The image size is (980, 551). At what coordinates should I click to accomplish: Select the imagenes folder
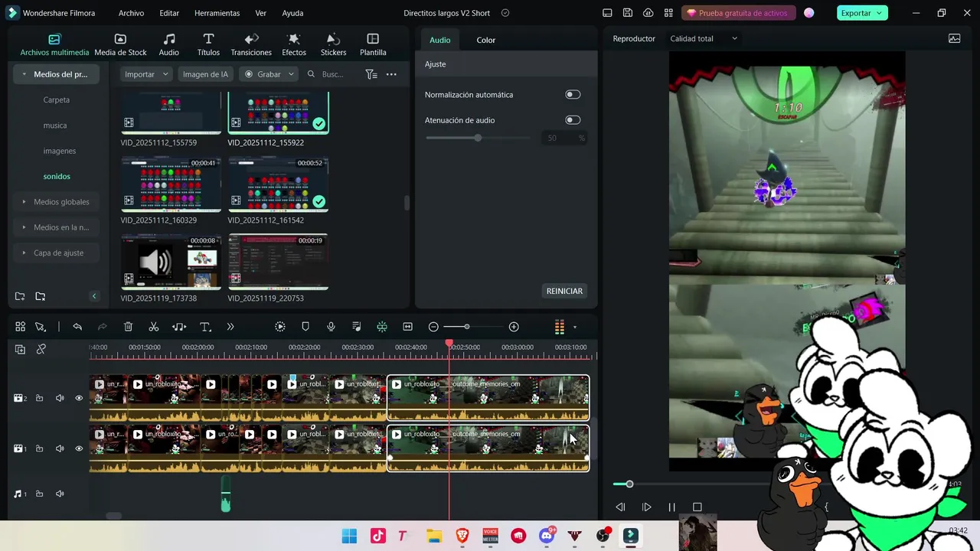(60, 151)
